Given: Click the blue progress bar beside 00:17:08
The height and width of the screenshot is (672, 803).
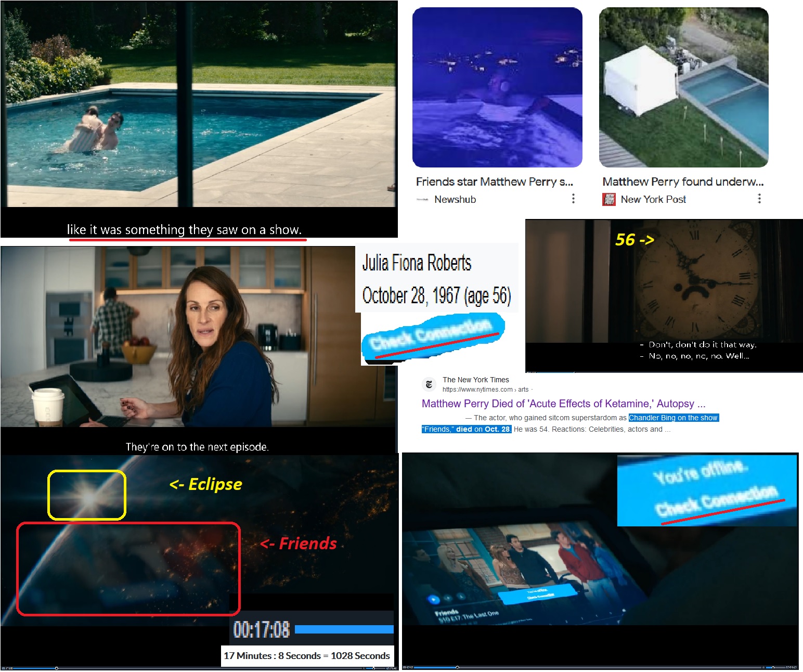Looking at the screenshot, I should (x=344, y=629).
